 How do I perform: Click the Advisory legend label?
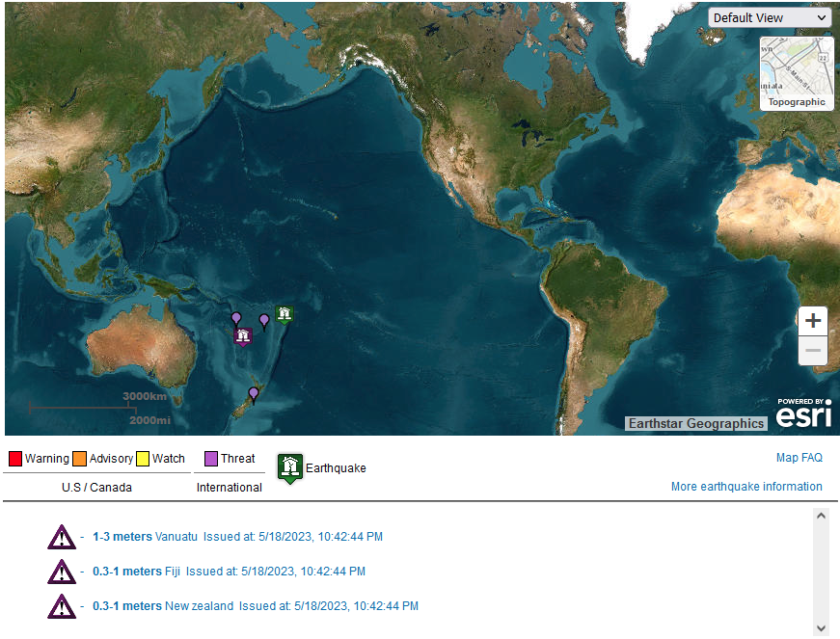click(112, 459)
